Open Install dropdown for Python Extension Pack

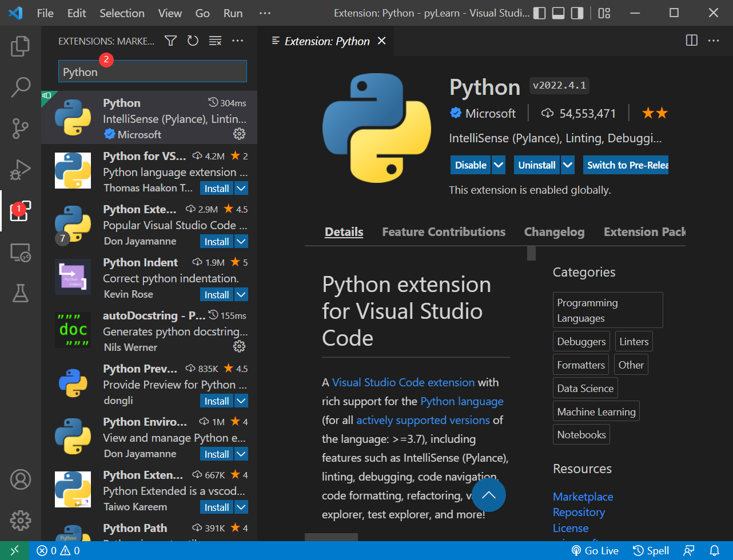[x=241, y=242]
